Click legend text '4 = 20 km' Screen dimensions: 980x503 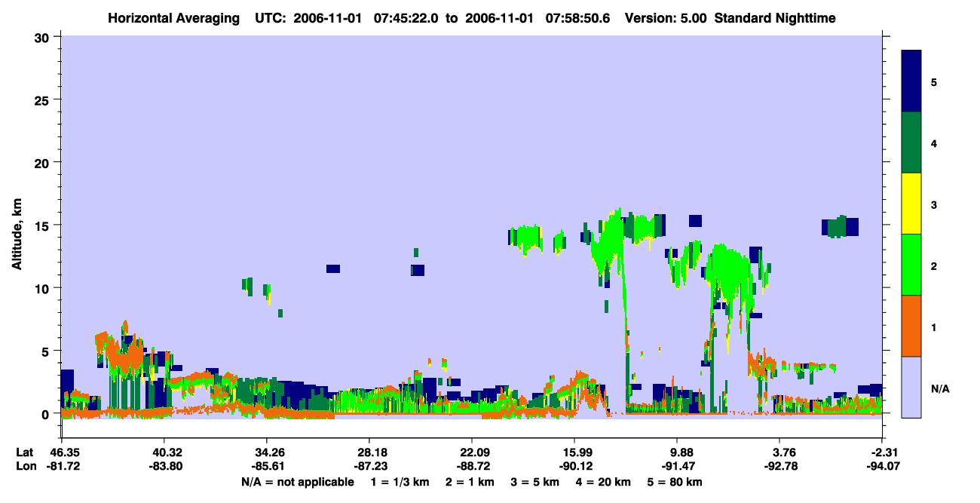605,482
